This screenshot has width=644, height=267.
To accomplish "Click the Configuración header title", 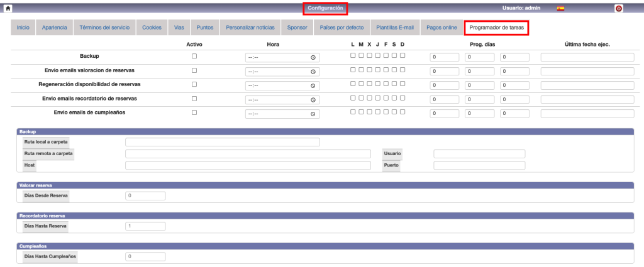I will (x=325, y=8).
